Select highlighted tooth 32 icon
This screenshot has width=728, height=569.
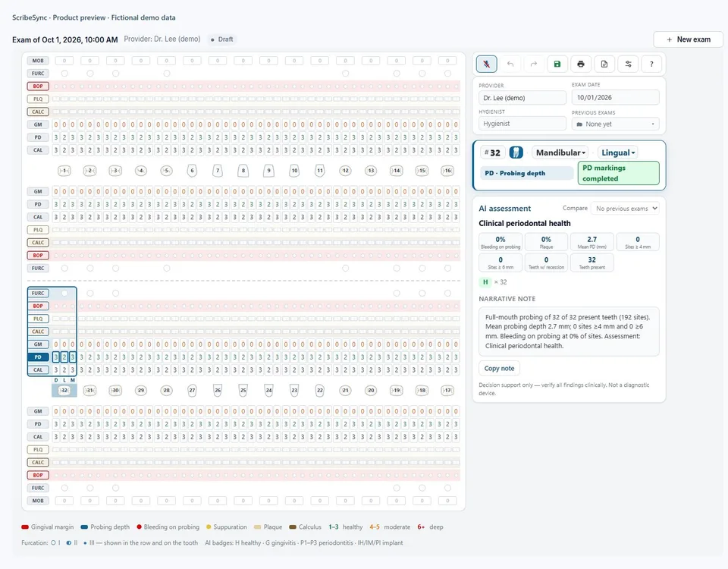click(x=64, y=390)
